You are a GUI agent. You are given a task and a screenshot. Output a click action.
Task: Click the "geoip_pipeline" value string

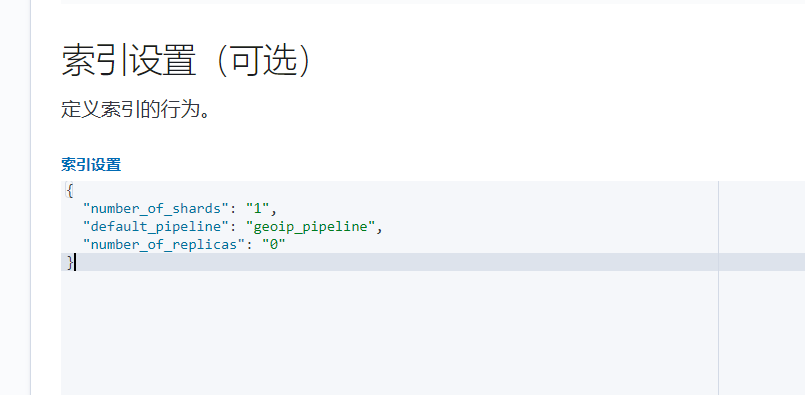click(x=311, y=227)
